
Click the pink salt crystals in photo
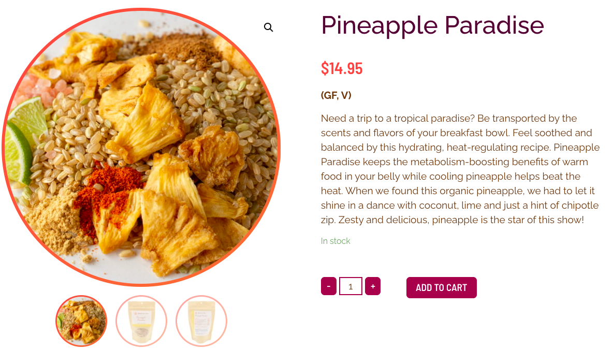coord(43,91)
